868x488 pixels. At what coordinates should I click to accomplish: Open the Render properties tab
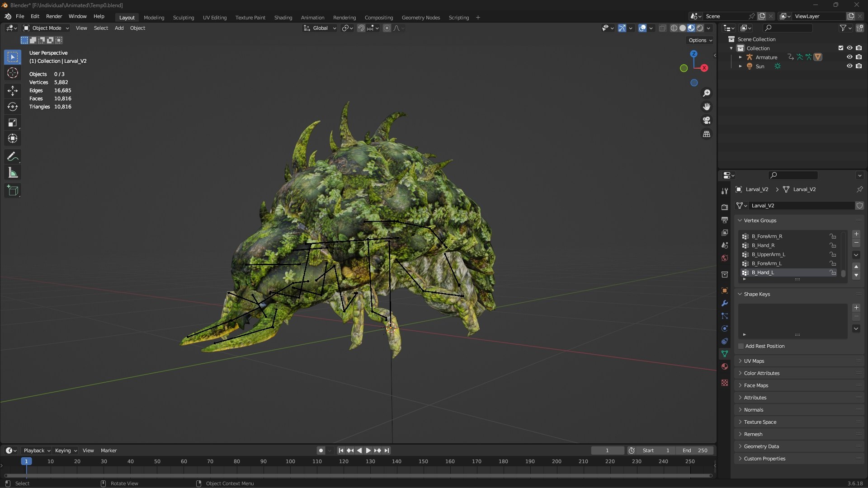click(725, 207)
